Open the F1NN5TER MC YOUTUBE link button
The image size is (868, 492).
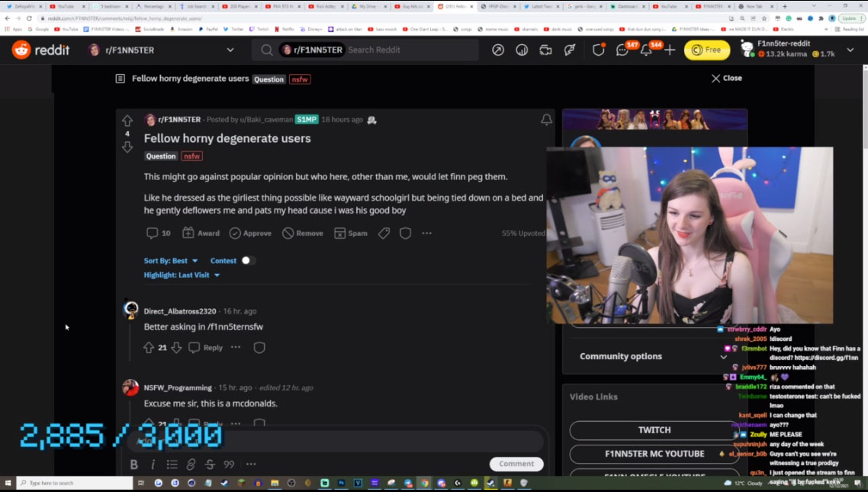click(x=654, y=454)
